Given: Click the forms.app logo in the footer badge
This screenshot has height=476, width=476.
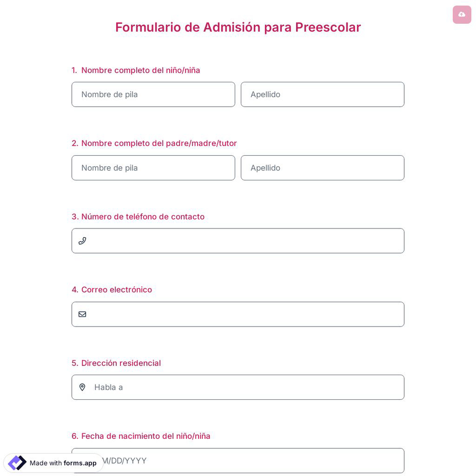Looking at the screenshot, I should tap(17, 463).
